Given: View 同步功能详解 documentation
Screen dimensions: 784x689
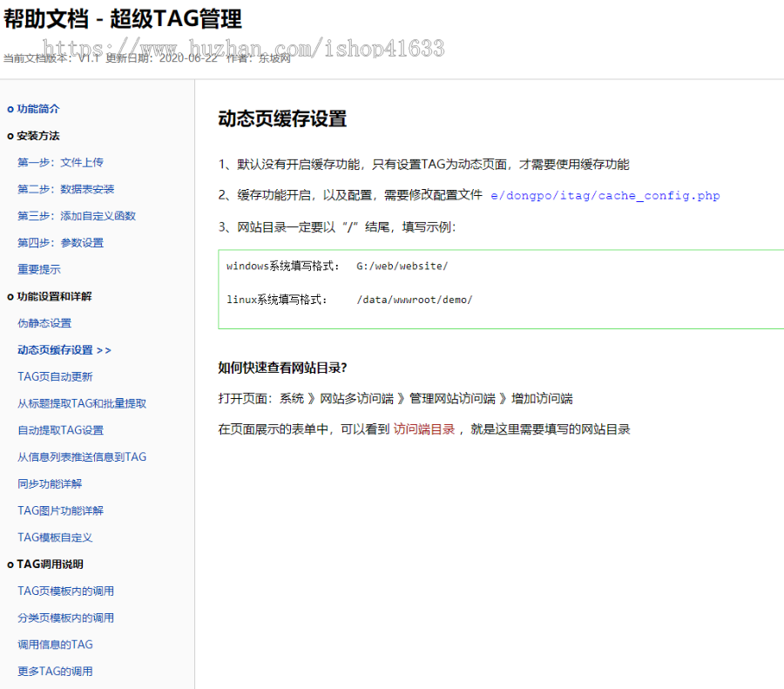Looking at the screenshot, I should point(50,484).
